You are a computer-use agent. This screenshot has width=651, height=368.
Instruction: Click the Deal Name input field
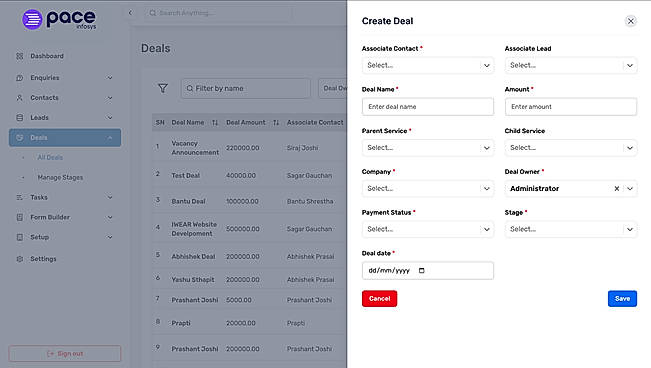click(x=428, y=107)
